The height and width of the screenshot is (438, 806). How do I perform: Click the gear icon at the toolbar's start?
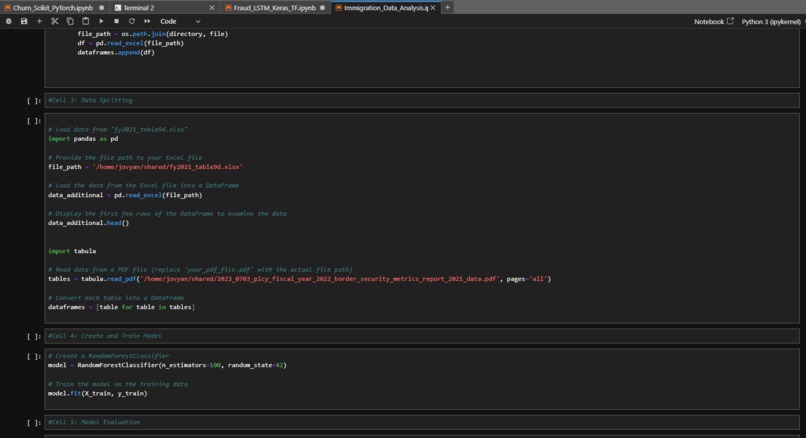9,21
